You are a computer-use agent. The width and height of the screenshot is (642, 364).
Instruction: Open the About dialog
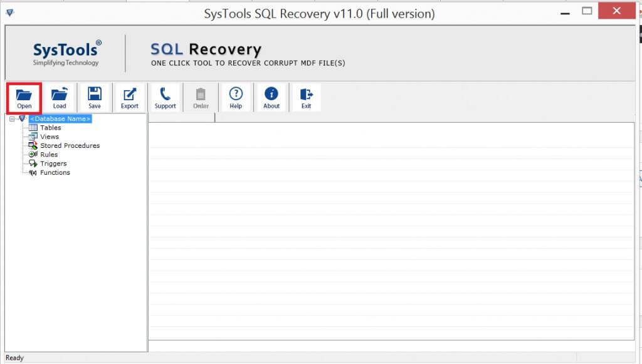(x=271, y=96)
